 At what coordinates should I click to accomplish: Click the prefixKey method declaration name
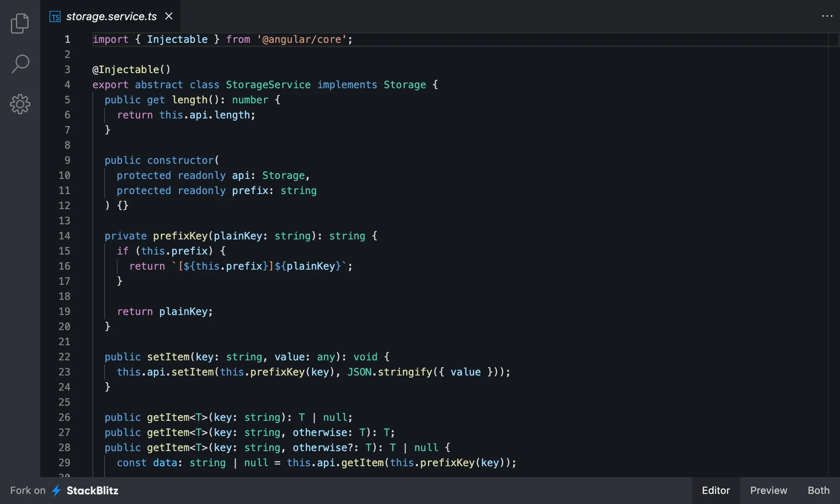tap(180, 236)
